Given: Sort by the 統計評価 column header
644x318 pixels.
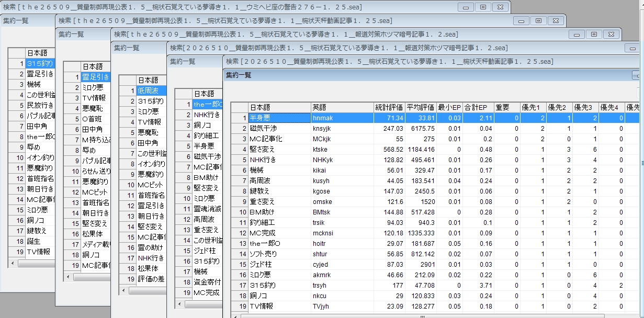Looking at the screenshot, I should tap(389, 107).
